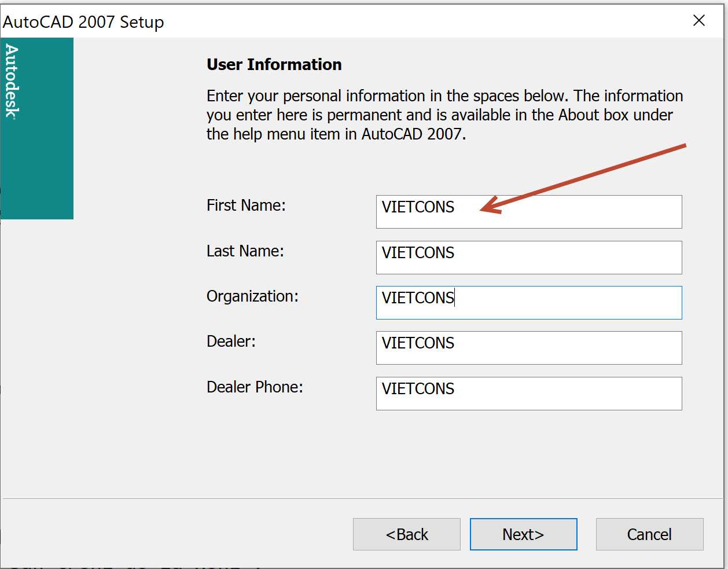Cancel the AutoCAD setup

649,534
